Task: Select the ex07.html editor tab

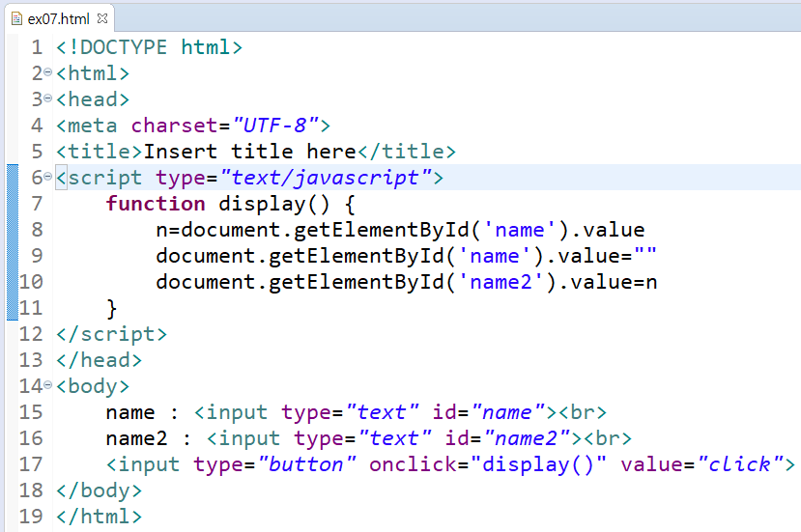Action: [x=59, y=19]
